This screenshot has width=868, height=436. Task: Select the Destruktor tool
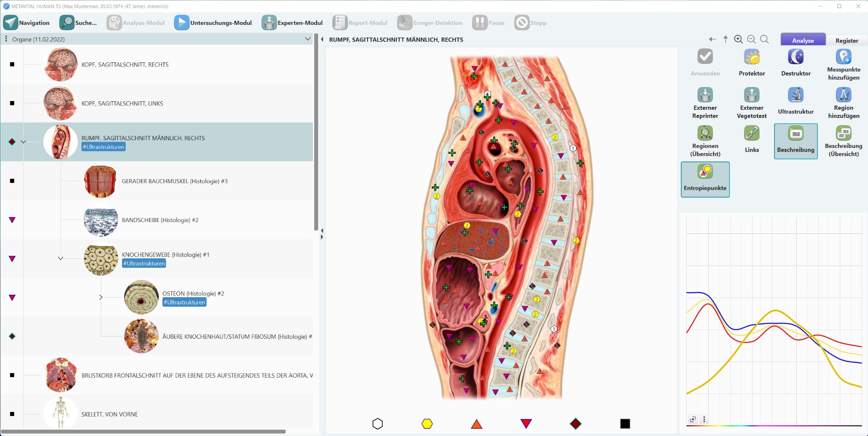point(796,57)
